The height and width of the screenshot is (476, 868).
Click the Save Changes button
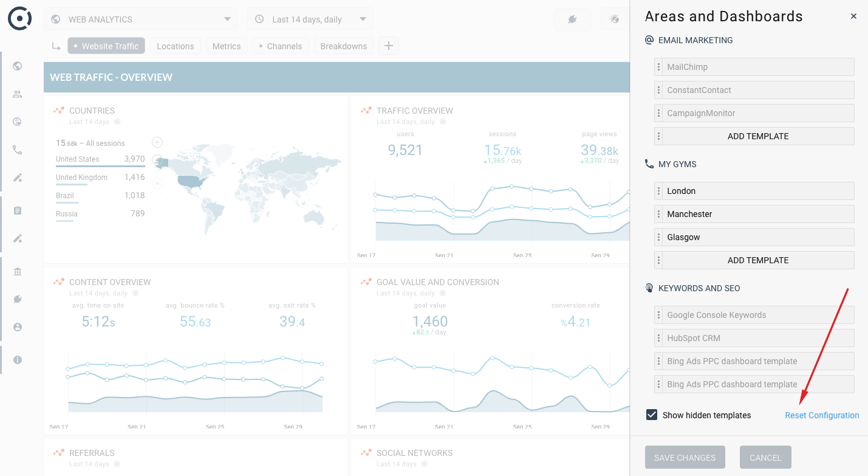coord(685,458)
